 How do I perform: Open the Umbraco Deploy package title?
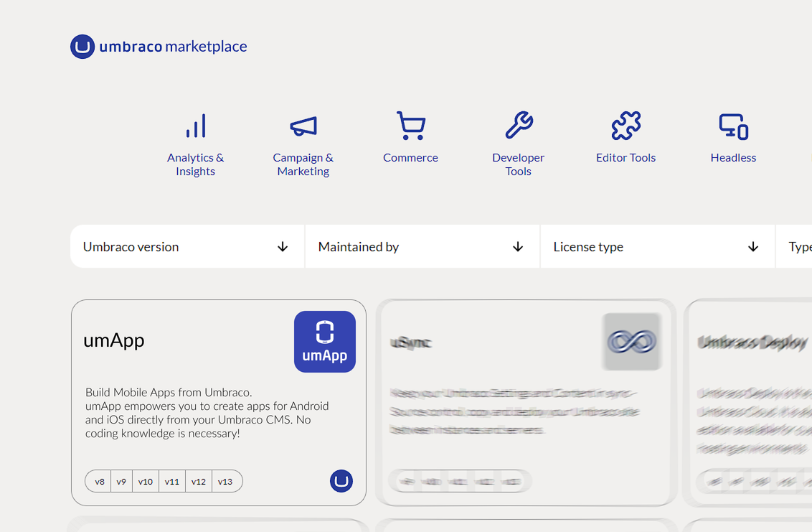click(752, 342)
